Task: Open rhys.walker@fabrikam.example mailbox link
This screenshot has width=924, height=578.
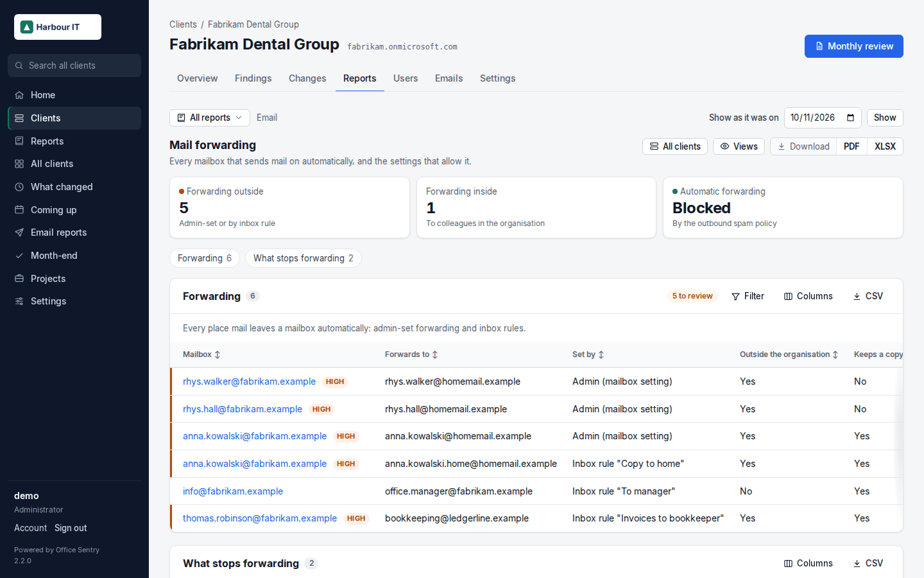Action: tap(249, 381)
